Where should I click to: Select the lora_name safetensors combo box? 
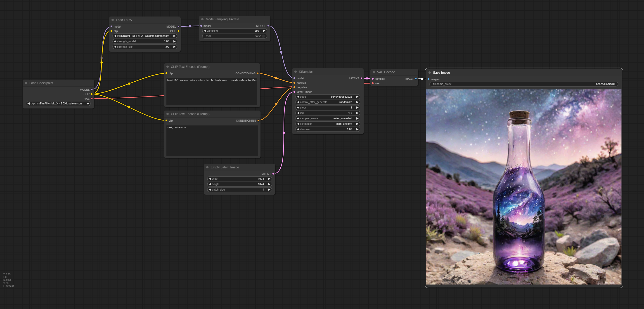(x=145, y=36)
